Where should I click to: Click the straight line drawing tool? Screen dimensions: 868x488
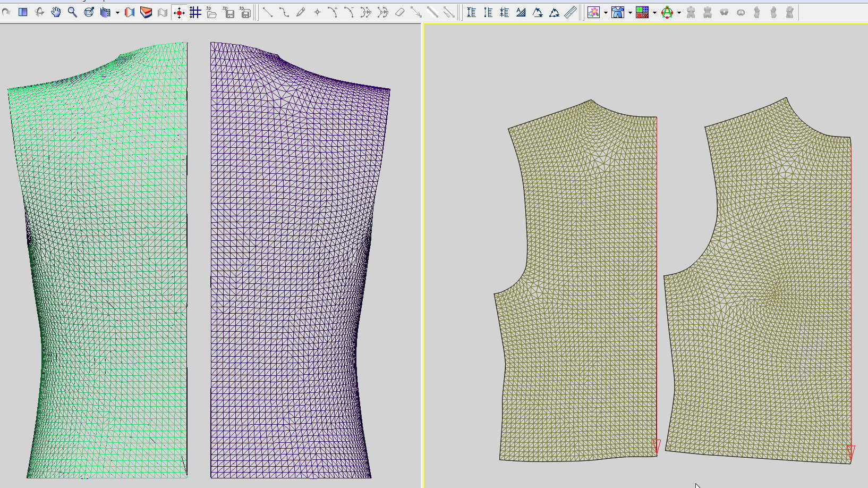pos(268,12)
